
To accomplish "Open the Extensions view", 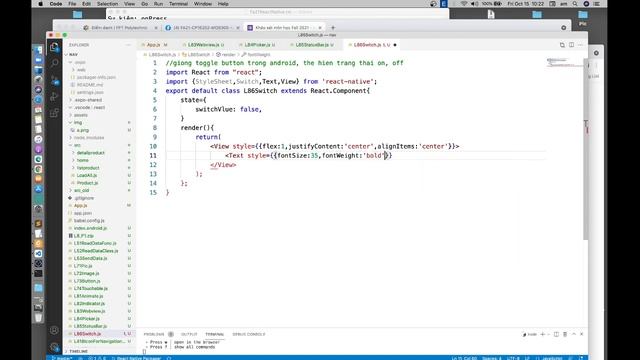I will 54,113.
